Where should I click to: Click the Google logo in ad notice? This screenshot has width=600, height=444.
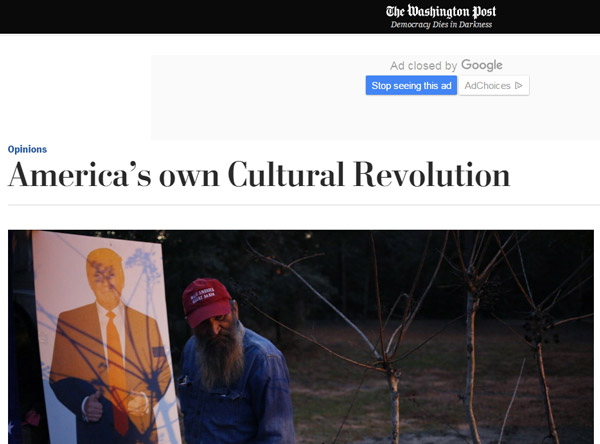point(482,65)
